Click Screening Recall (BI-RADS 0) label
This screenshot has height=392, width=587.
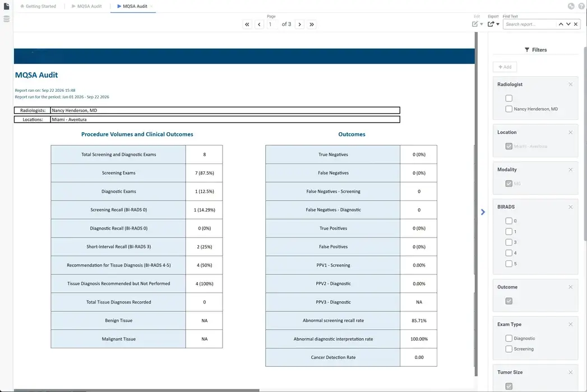(x=119, y=210)
